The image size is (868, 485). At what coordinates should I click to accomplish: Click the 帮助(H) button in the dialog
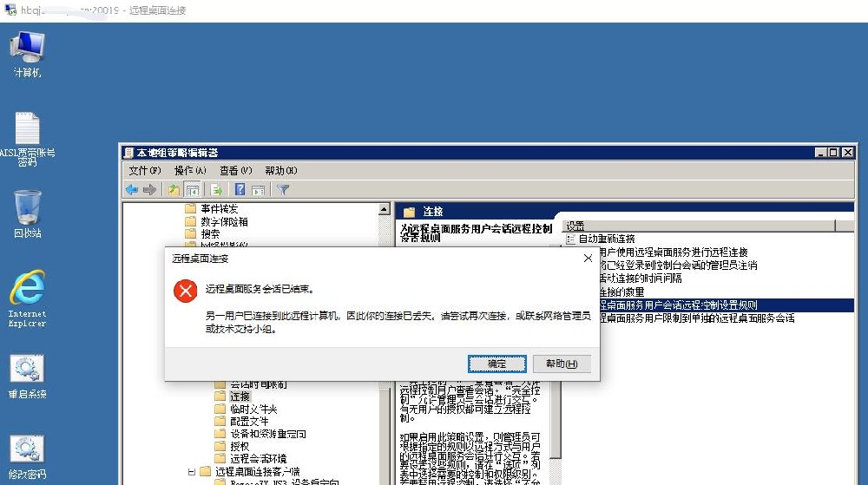point(562,364)
